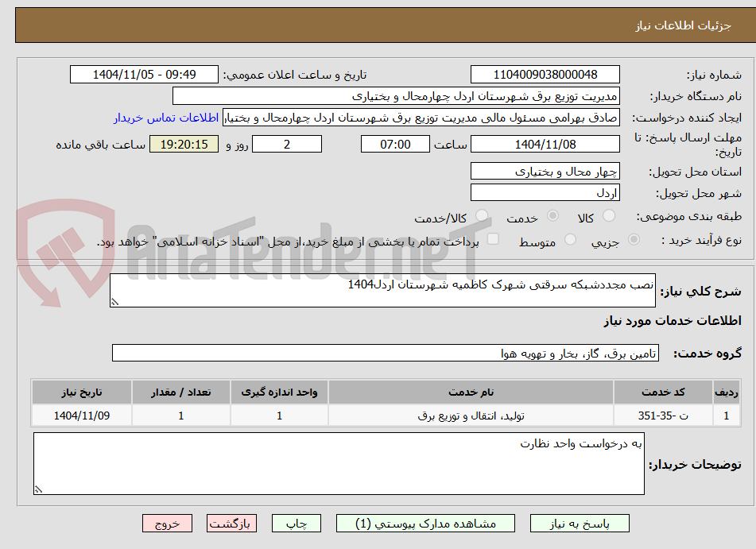Click date cell 1404/11/09

(82, 416)
